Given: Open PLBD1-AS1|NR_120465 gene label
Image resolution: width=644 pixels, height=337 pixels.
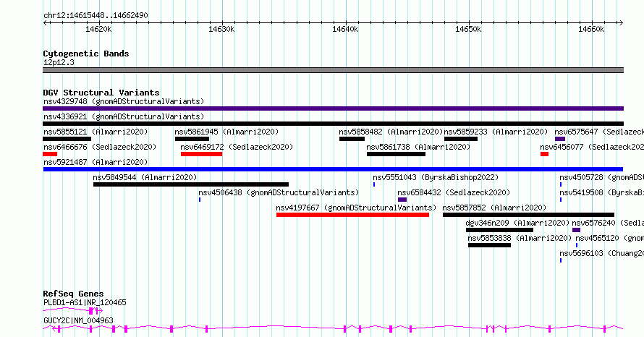Looking at the screenshot, I should tap(85, 302).
